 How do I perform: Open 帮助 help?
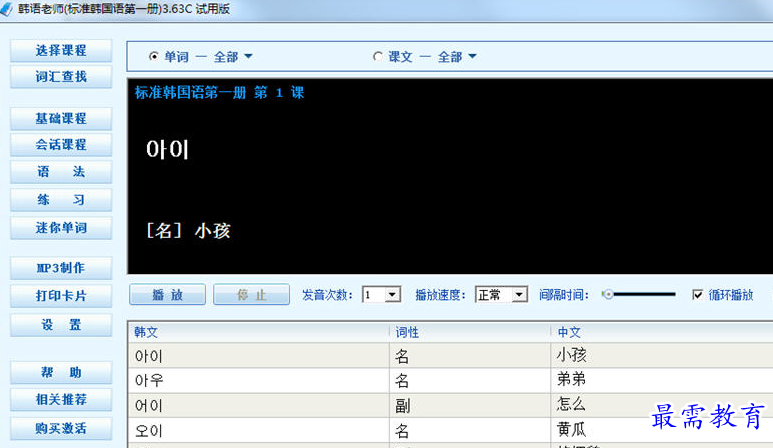[x=61, y=373]
